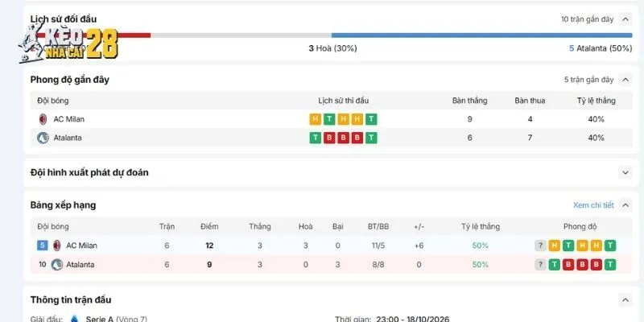The height and width of the screenshot is (322, 644).
Task: Click the Trận column header in standings
Action: coord(167,227)
